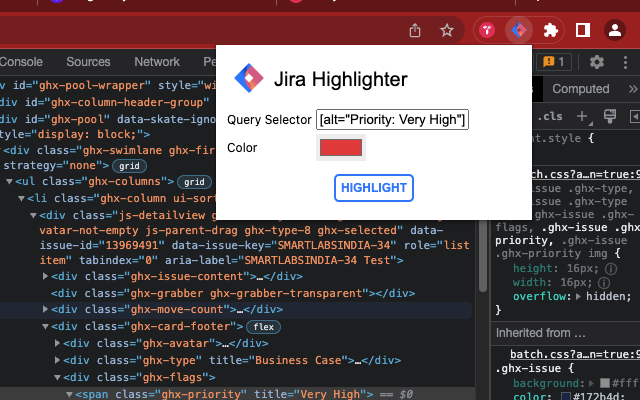
Task: Click the #172b4d color swatch
Action: pos(566,396)
